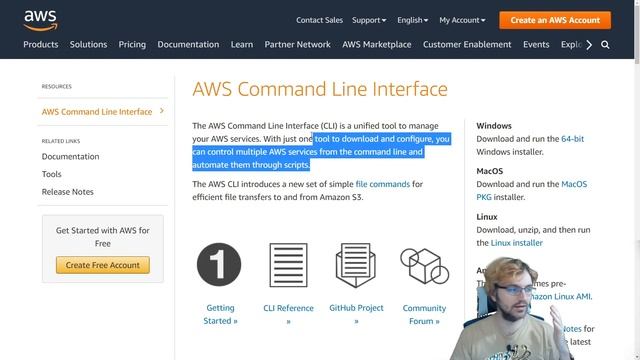Click the AWS logo

[40, 20]
